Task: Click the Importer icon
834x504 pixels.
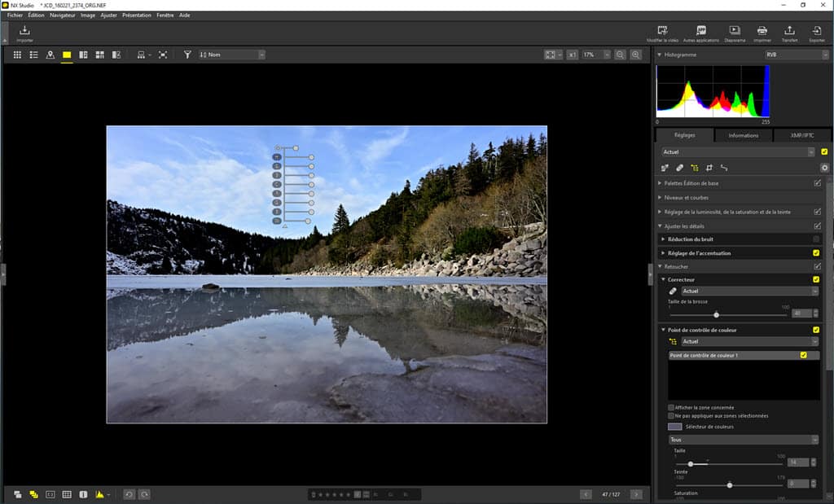Action: coord(24,32)
